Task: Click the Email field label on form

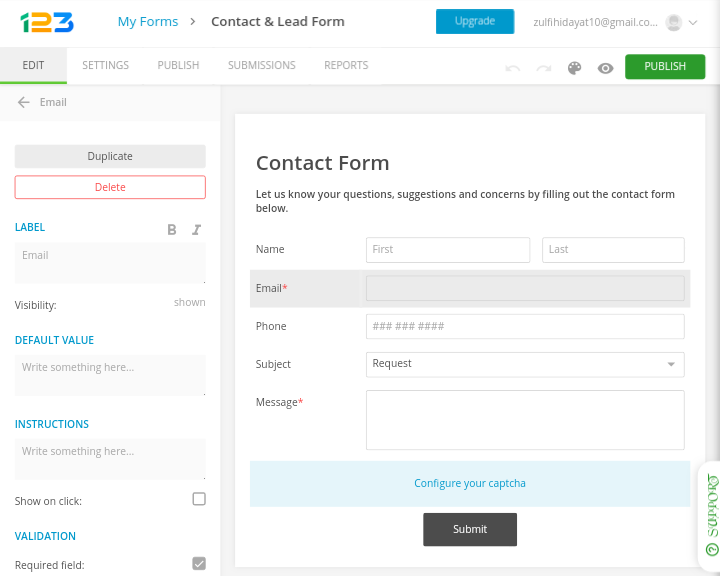Action: (271, 288)
